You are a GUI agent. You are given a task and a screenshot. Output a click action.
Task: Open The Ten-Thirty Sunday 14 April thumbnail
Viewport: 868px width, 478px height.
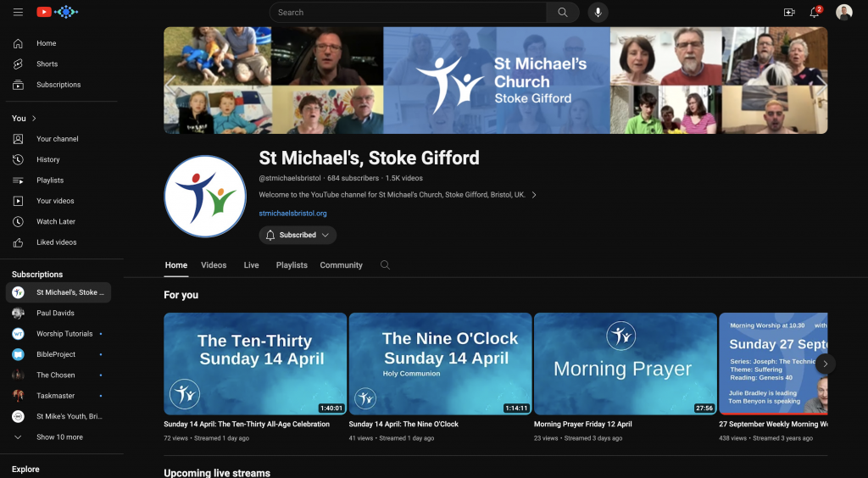point(255,364)
